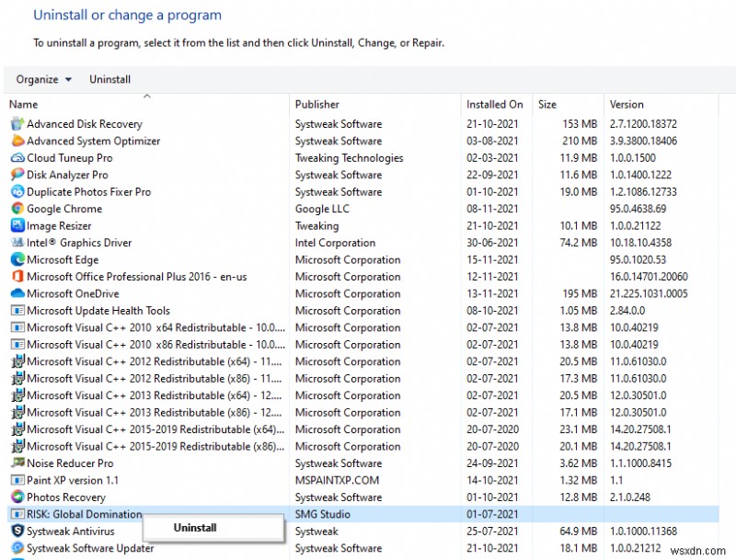Select the Cloud Tuneup Pro name

coord(70,158)
